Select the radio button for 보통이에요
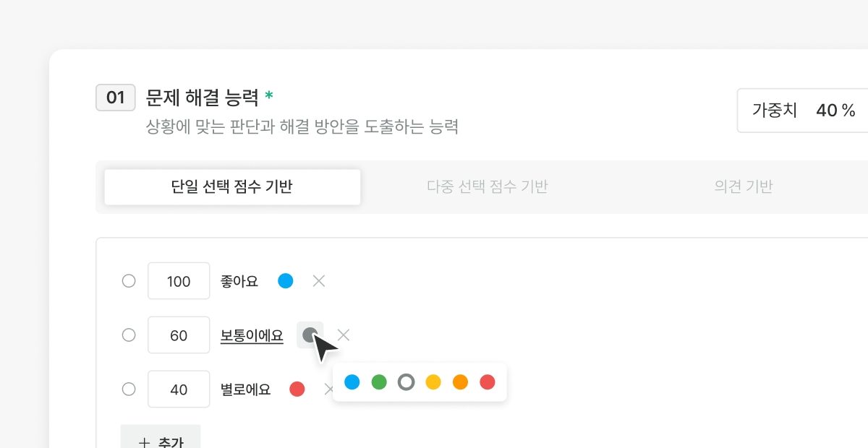The height and width of the screenshot is (448, 868). (129, 335)
